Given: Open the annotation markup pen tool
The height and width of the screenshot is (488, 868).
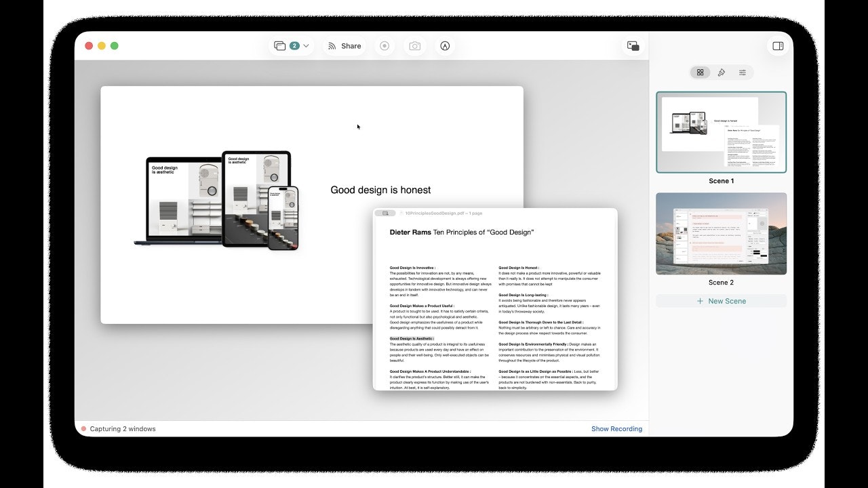Looking at the screenshot, I should point(445,46).
